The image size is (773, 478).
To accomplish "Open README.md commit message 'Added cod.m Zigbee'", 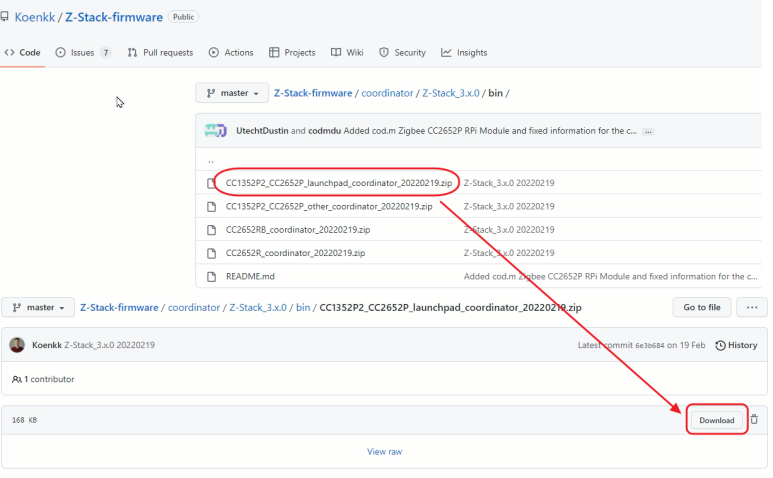I will point(610,276).
